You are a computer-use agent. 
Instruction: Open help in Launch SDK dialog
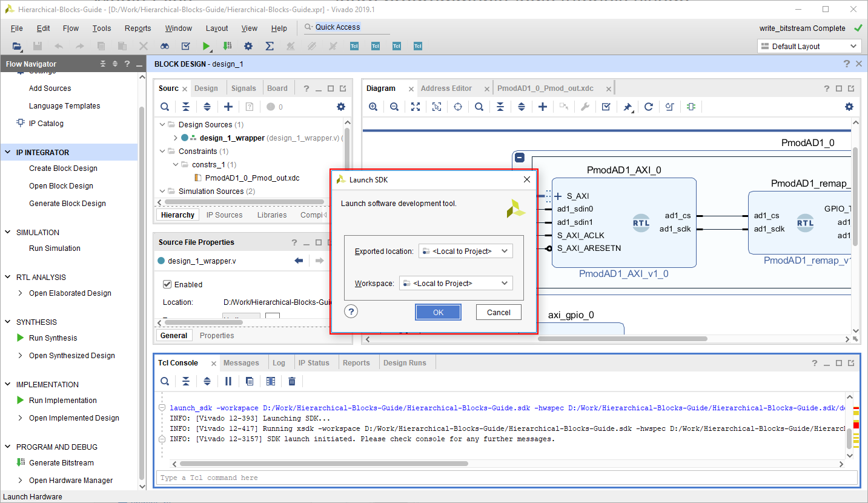(351, 311)
